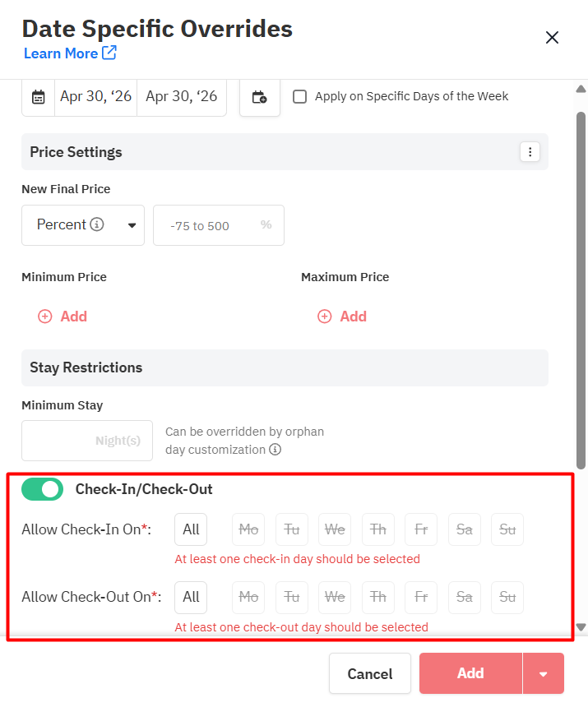Image resolution: width=588 pixels, height=707 pixels.
Task: Expand the Add button dropdown arrow
Action: pos(543,673)
